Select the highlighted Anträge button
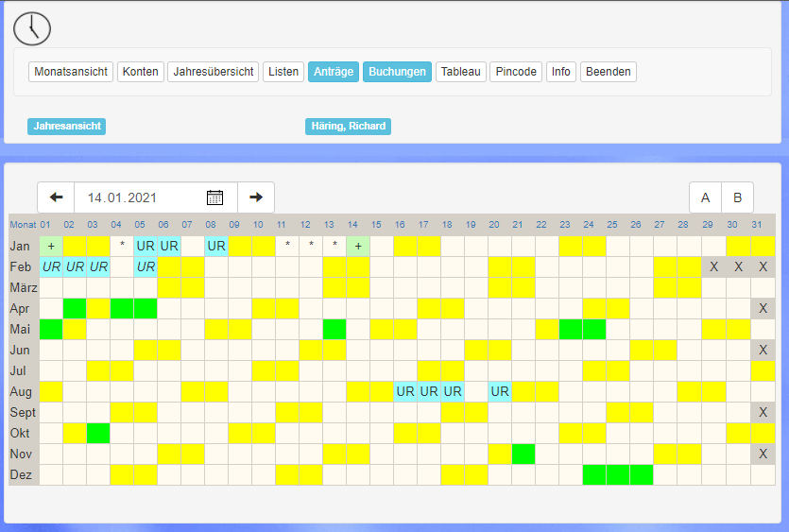This screenshot has height=532, width=789. pyautogui.click(x=333, y=72)
